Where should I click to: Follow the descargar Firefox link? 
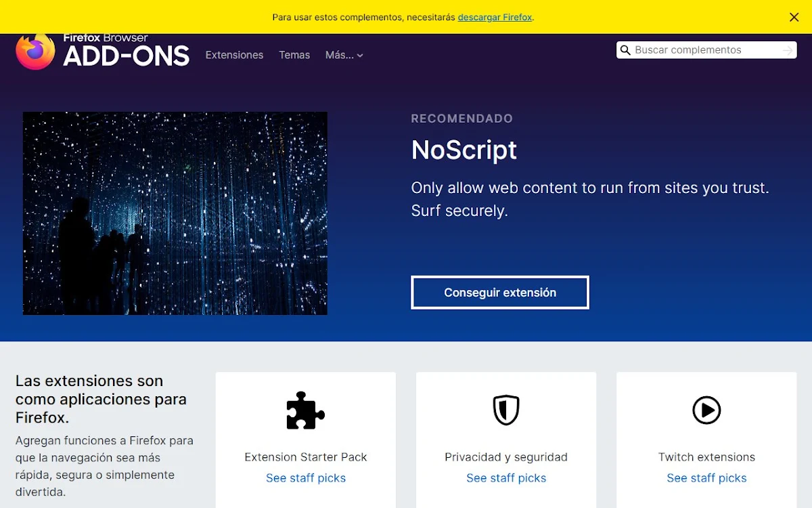tap(495, 17)
